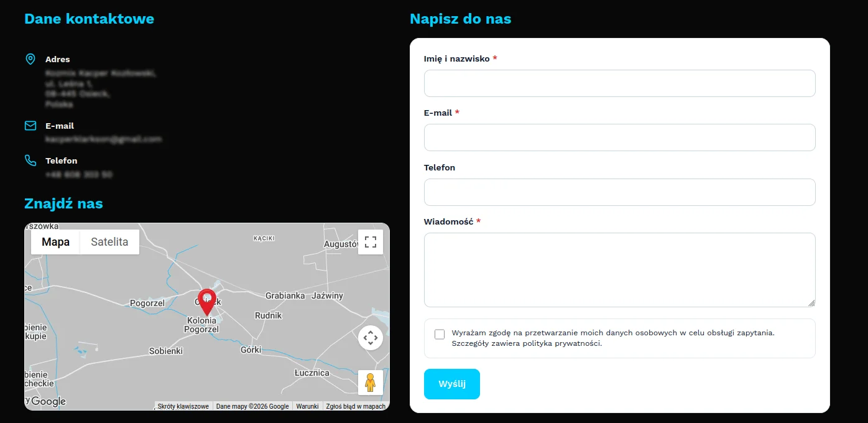Open Zgłoś błąd w mapach link
868x423 pixels.
356,406
